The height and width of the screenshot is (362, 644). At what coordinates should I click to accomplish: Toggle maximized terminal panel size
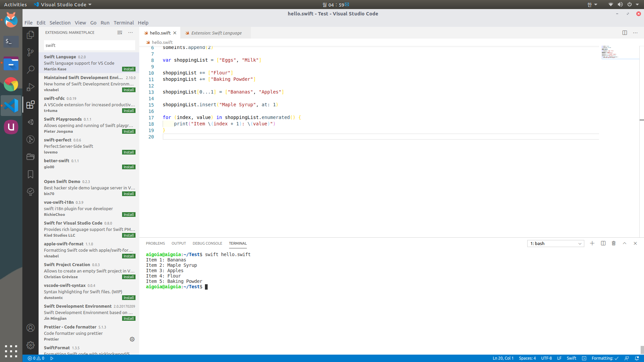click(x=625, y=243)
